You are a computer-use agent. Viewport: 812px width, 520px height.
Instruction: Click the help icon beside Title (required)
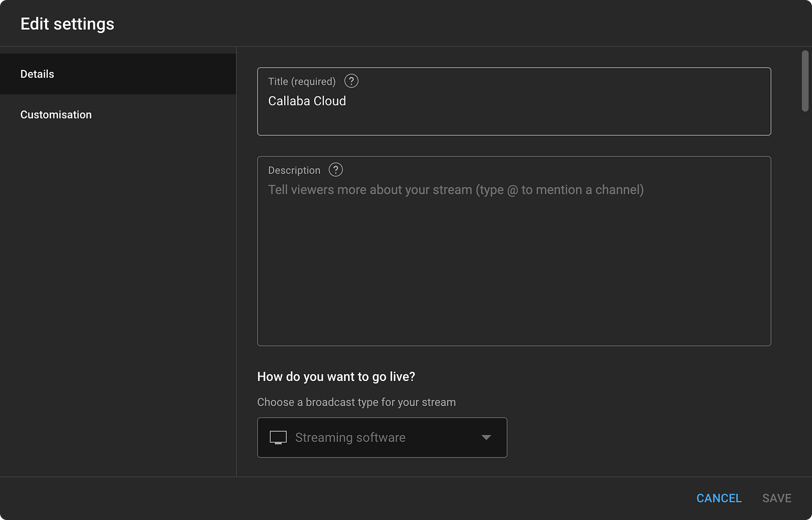pos(351,81)
